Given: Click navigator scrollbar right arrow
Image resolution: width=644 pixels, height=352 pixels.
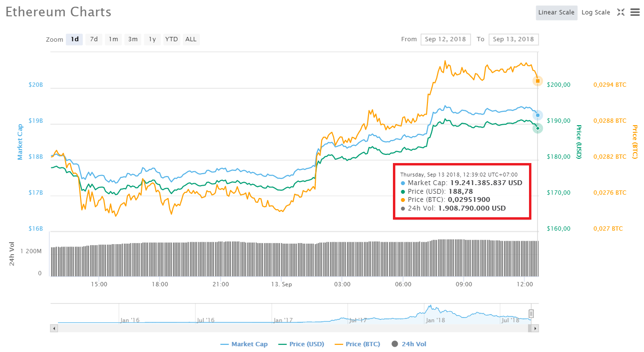Looking at the screenshot, I should [535, 329].
